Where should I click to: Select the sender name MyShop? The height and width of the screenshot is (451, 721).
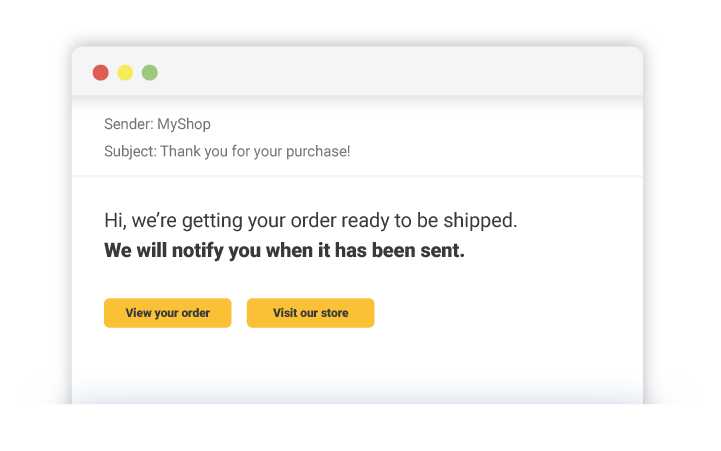coord(184,125)
